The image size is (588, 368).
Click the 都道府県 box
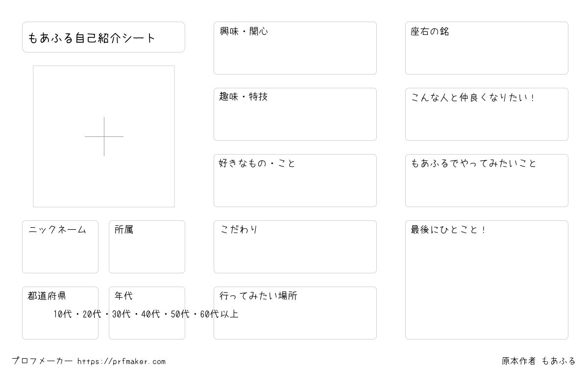click(60, 313)
